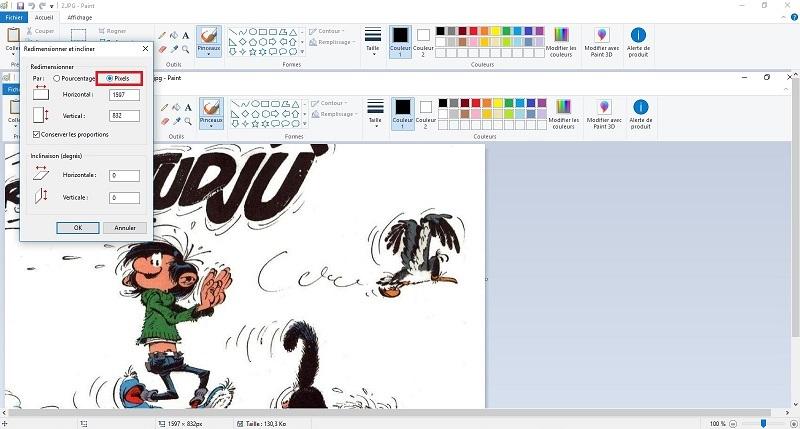Click the blue Help question mark icon
This screenshot has width=800, height=429.
tap(794, 17)
